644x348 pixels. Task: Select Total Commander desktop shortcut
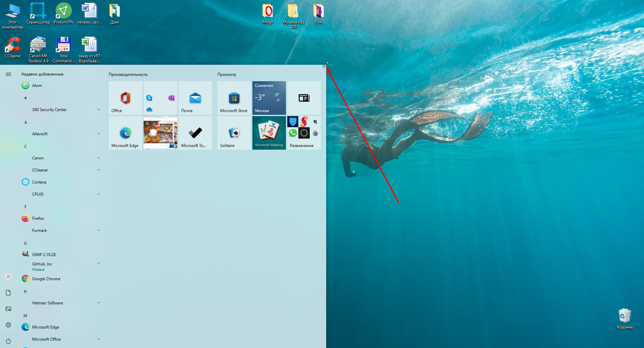coord(64,49)
